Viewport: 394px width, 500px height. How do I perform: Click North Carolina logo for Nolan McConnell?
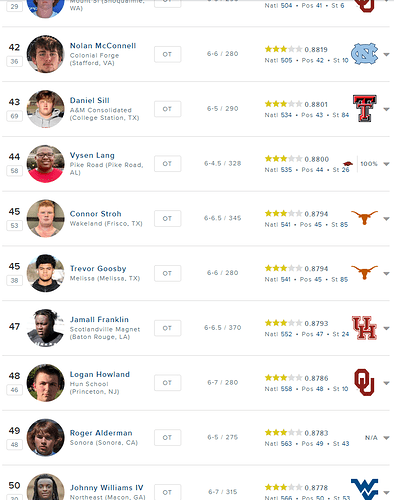point(364,54)
